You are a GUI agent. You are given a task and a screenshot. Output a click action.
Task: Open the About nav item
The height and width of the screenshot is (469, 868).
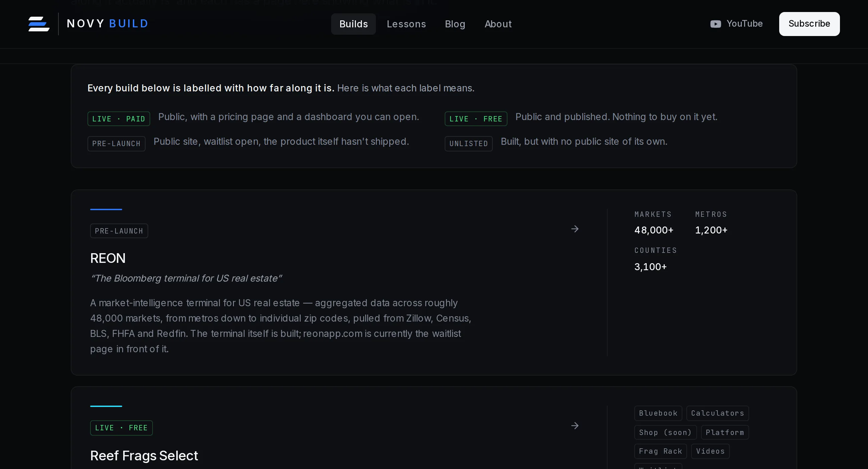tap(498, 24)
